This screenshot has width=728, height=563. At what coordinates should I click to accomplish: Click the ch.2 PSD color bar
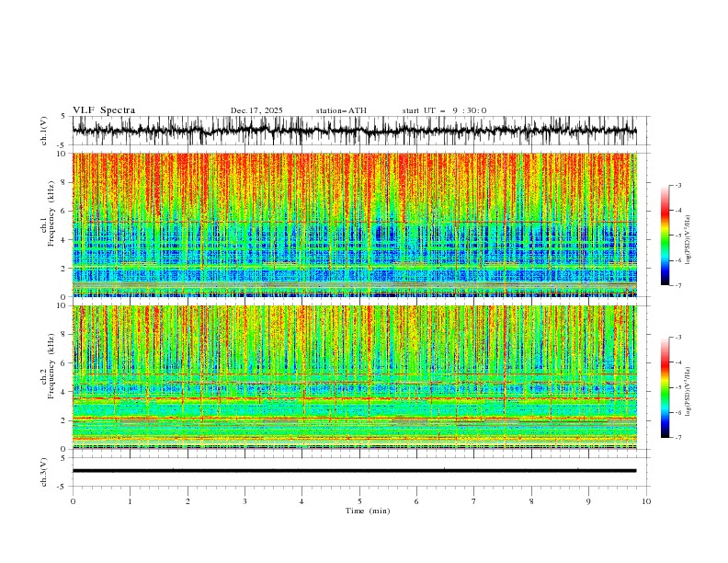click(665, 387)
